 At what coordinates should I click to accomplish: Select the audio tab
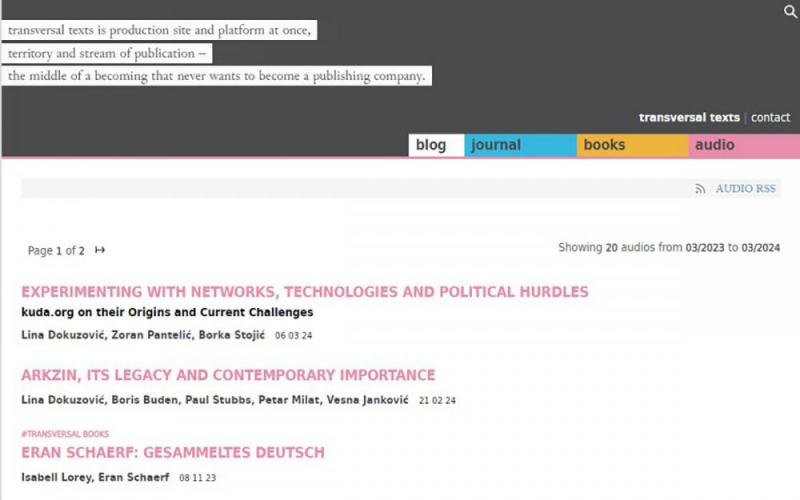pyautogui.click(x=744, y=145)
